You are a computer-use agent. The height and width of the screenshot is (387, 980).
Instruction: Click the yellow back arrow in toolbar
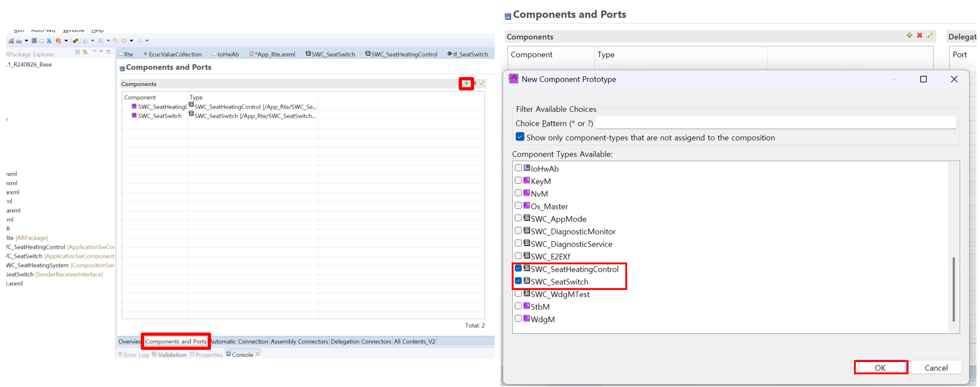124,41
